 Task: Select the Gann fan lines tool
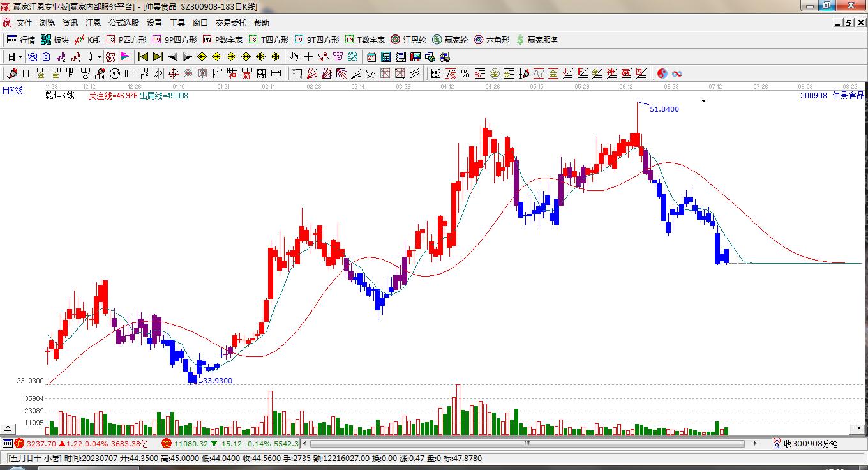pos(313,73)
